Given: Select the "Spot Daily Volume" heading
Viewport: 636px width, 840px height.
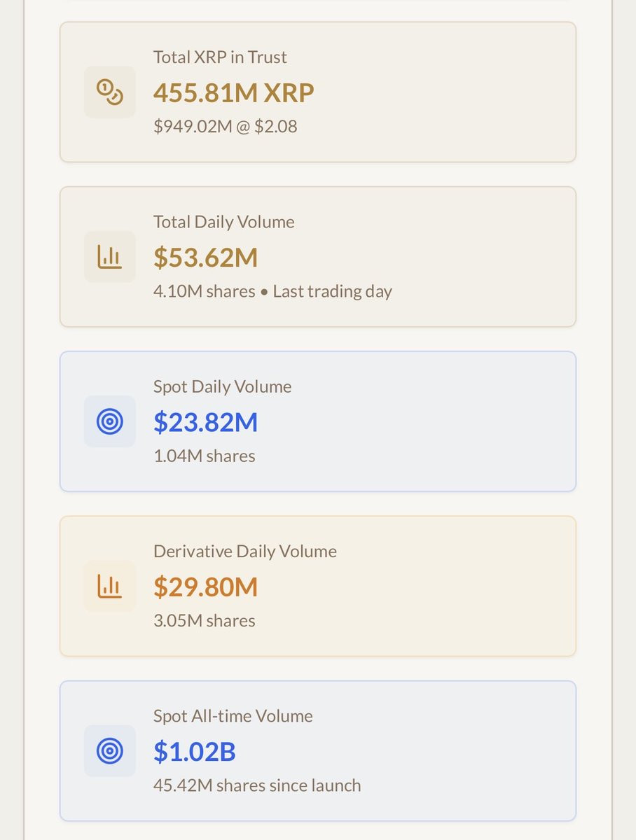Looking at the screenshot, I should click(x=222, y=386).
